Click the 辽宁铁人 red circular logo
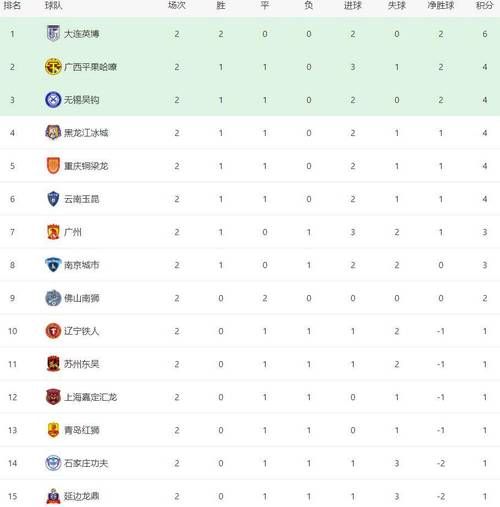The width and height of the screenshot is (500, 507). (53, 331)
